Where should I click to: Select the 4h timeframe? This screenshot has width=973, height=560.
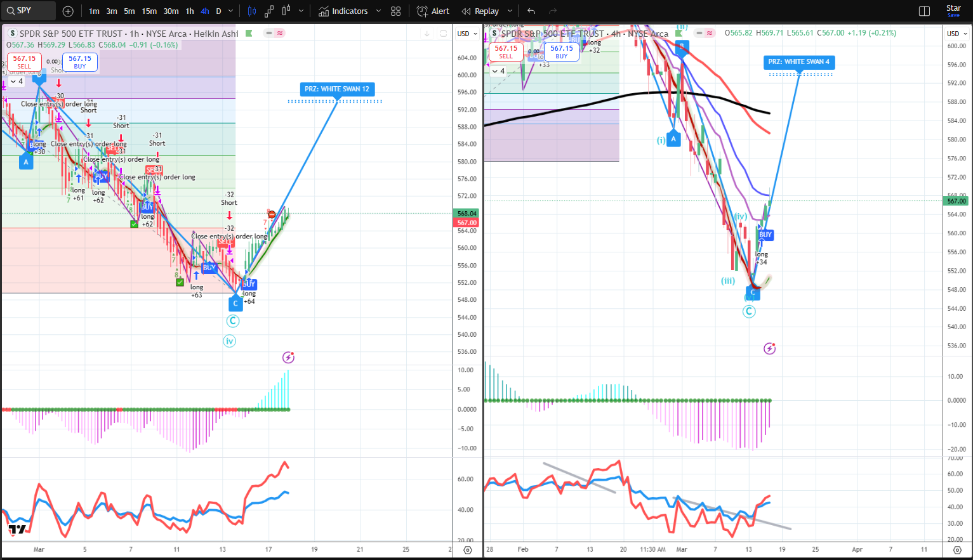[205, 11]
